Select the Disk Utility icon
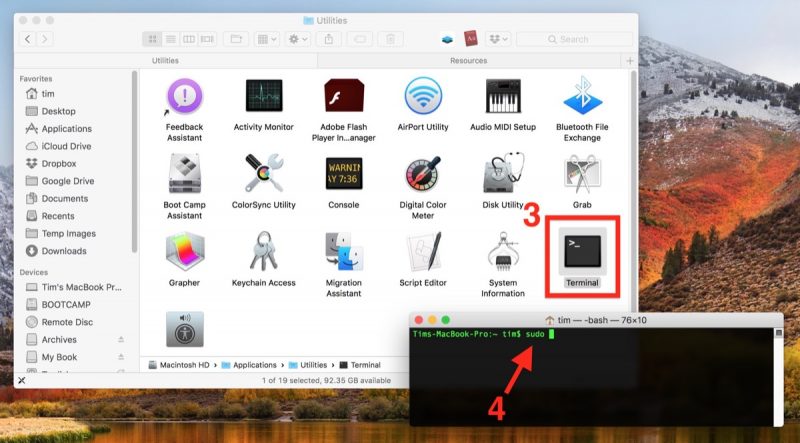Image resolution: width=800 pixels, height=443 pixels. click(x=503, y=175)
